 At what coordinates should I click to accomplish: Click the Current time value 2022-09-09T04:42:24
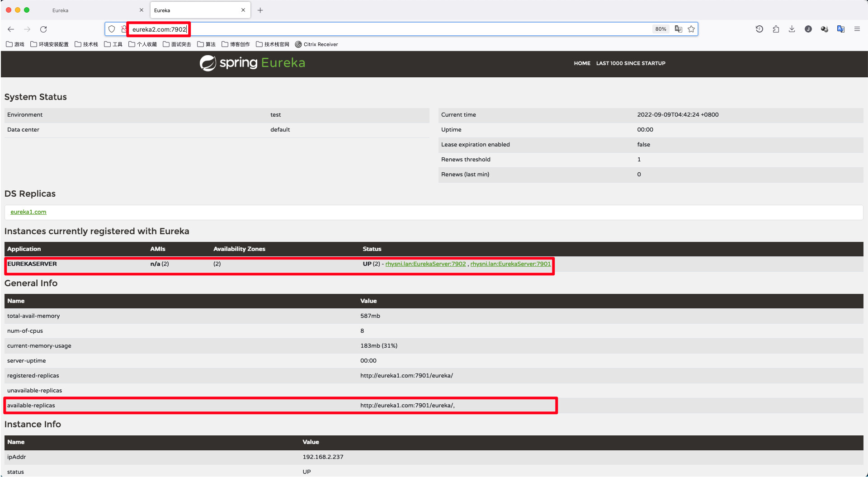coord(678,115)
